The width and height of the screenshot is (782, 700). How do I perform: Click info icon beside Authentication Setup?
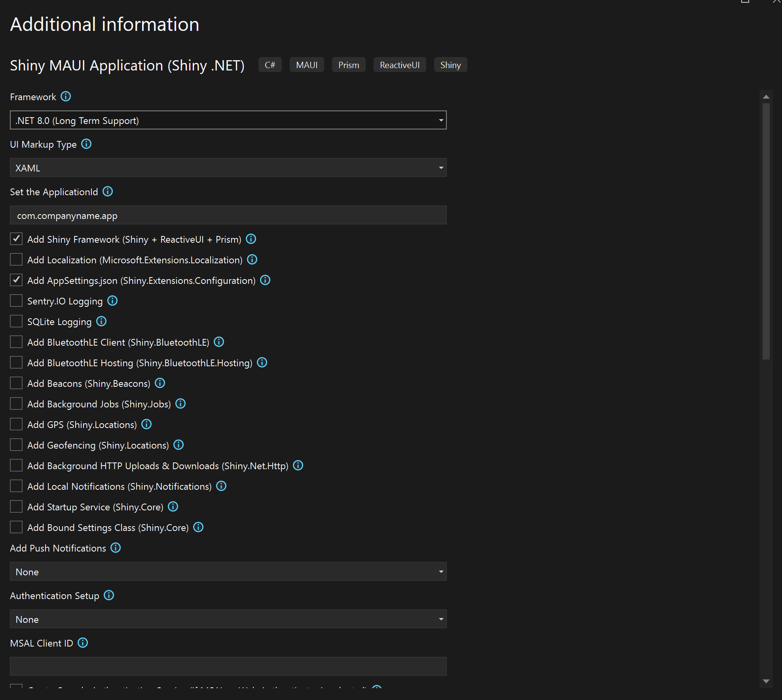109,595
